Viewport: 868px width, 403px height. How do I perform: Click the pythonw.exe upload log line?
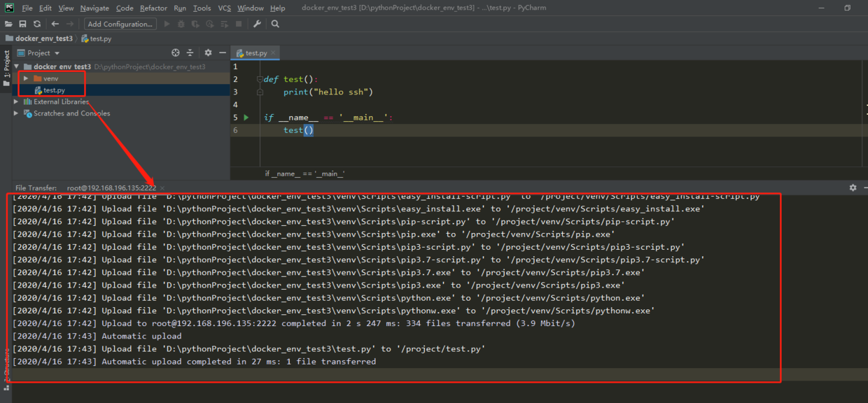[333, 311]
